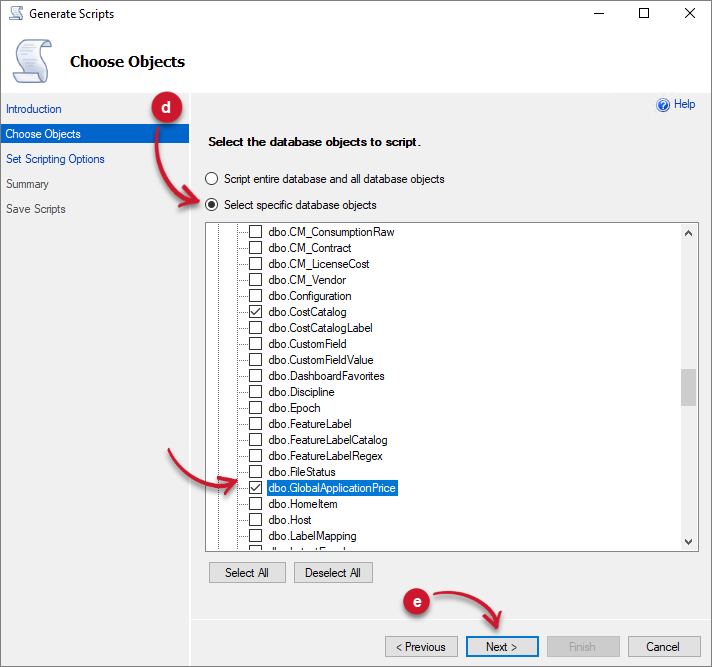Select the dbo.Epoch row label
Screen dimensions: 712x667
(294, 408)
